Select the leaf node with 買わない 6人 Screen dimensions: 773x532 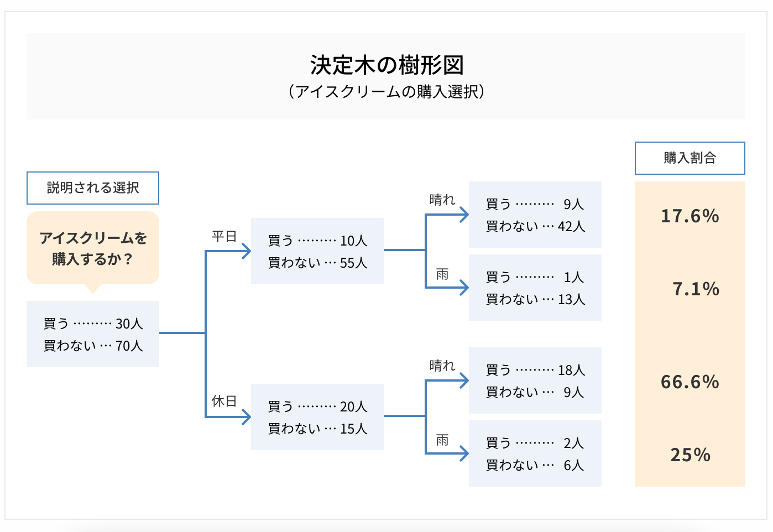tap(535, 453)
